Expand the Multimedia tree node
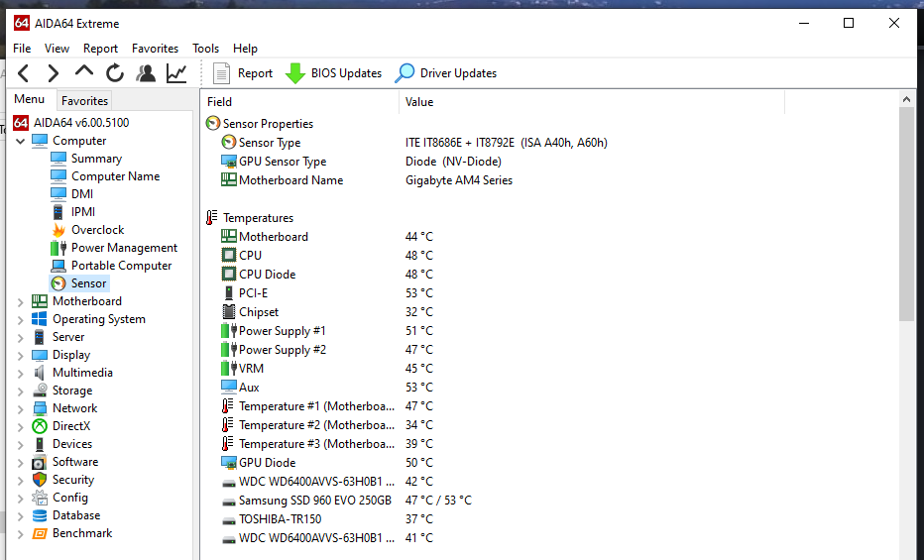 point(21,374)
